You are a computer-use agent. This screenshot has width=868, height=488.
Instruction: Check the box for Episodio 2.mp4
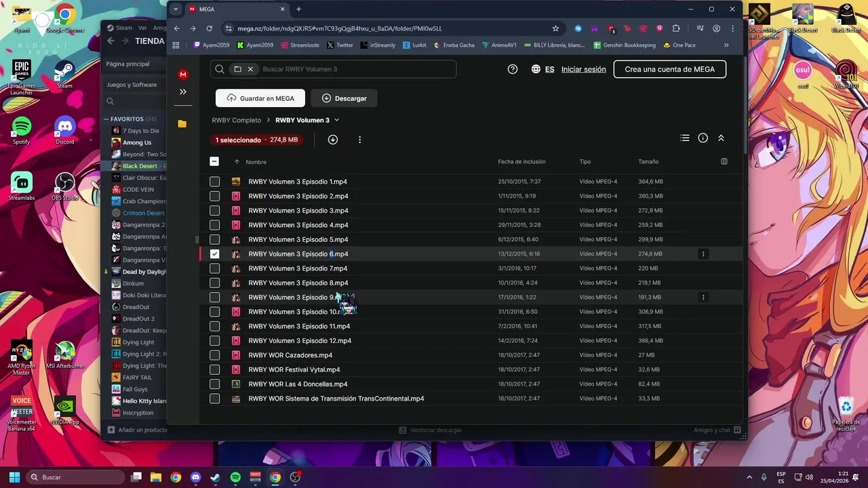coord(214,196)
